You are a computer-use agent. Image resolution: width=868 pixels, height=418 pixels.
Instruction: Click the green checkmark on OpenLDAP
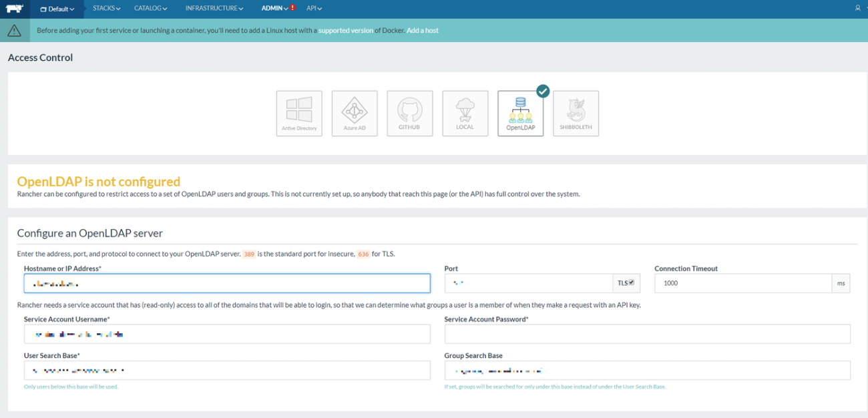click(543, 91)
